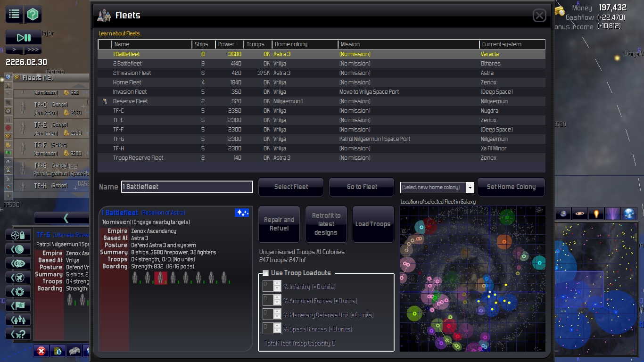Click the red target sidebar list icon
Viewport: 644px width, 362px height.
point(8,128)
